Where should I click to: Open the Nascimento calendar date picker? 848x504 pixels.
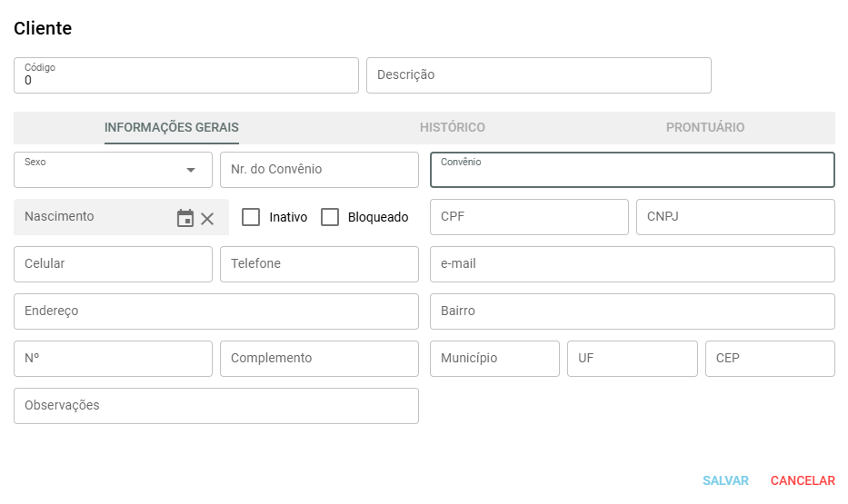[185, 218]
